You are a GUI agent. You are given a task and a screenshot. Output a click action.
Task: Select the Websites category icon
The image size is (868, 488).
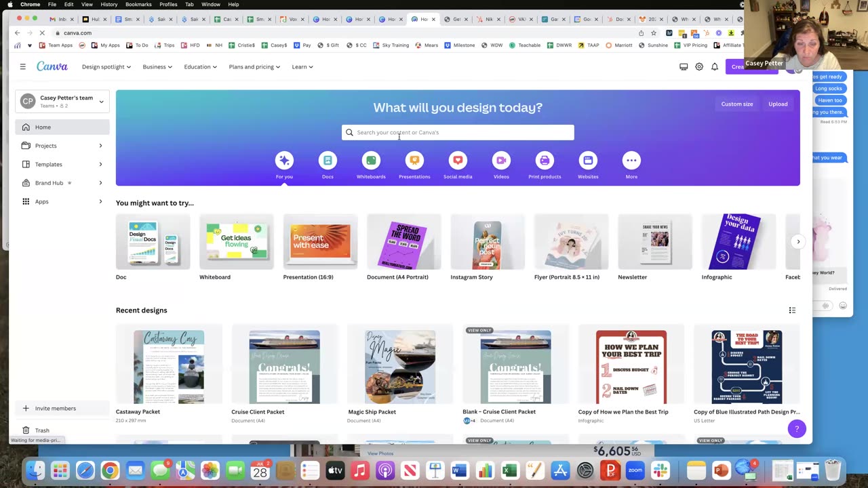[588, 161]
